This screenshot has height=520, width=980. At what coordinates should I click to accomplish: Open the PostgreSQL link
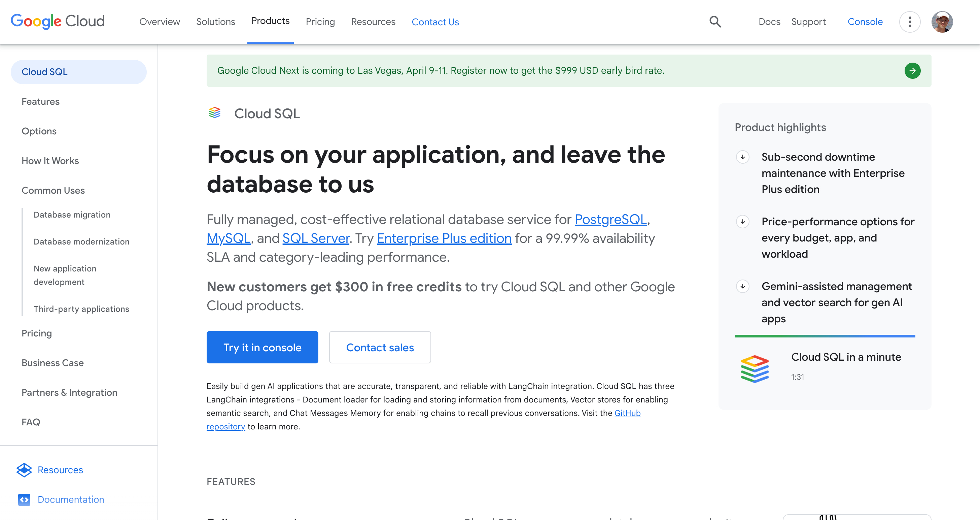[610, 220]
